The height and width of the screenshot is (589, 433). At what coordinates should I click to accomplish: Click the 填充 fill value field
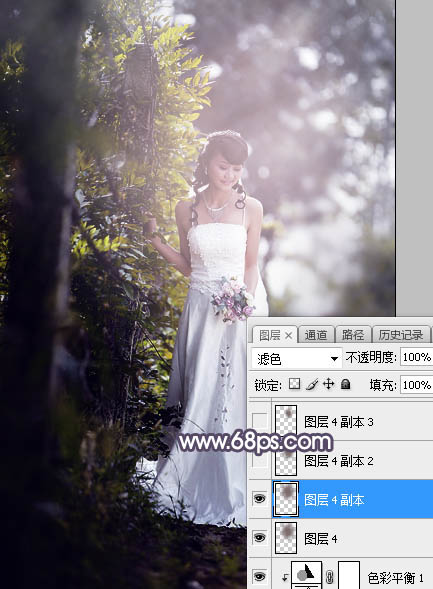click(416, 384)
